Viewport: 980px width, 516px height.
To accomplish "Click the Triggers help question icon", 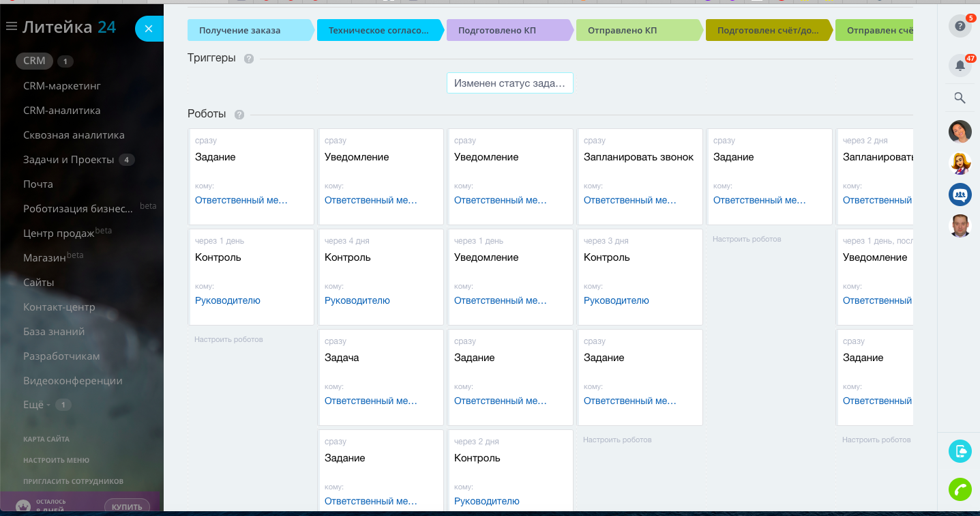I will tap(249, 59).
